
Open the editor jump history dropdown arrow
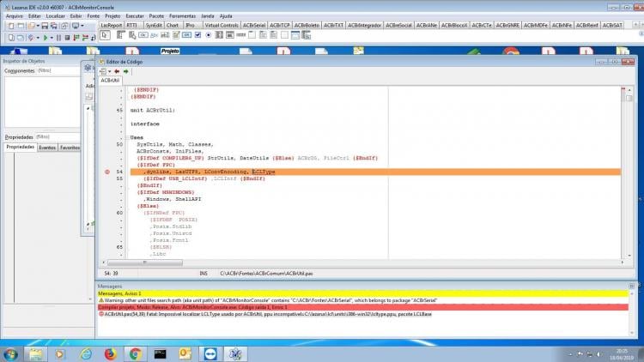click(x=109, y=71)
